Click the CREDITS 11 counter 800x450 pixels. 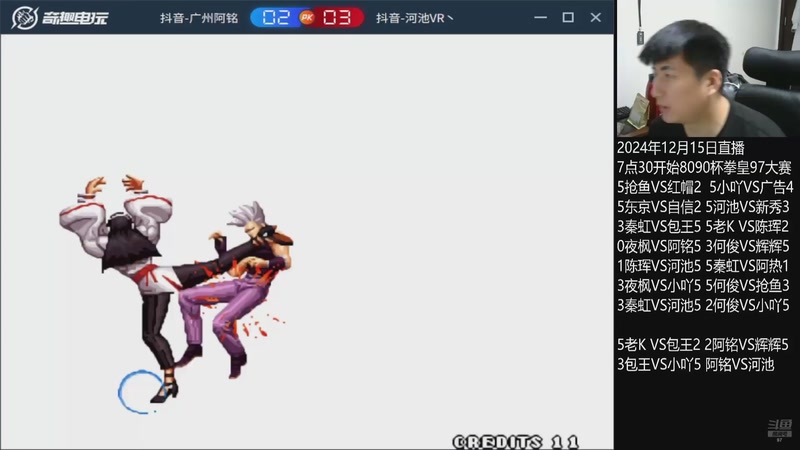(516, 441)
